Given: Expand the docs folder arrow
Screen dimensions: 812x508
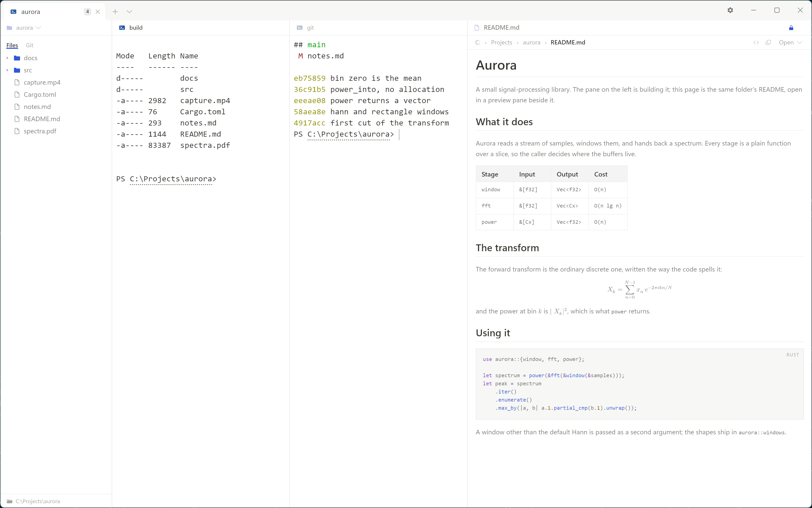Looking at the screenshot, I should pyautogui.click(x=7, y=58).
